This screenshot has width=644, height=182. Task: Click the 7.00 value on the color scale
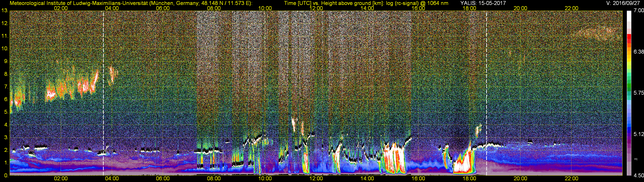[638, 10]
